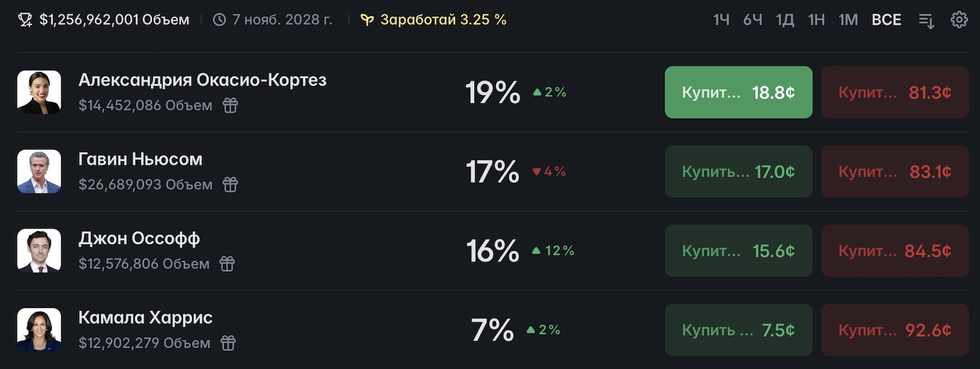Select the 1Ч time range
The height and width of the screenshot is (369, 980).
pyautogui.click(x=721, y=20)
